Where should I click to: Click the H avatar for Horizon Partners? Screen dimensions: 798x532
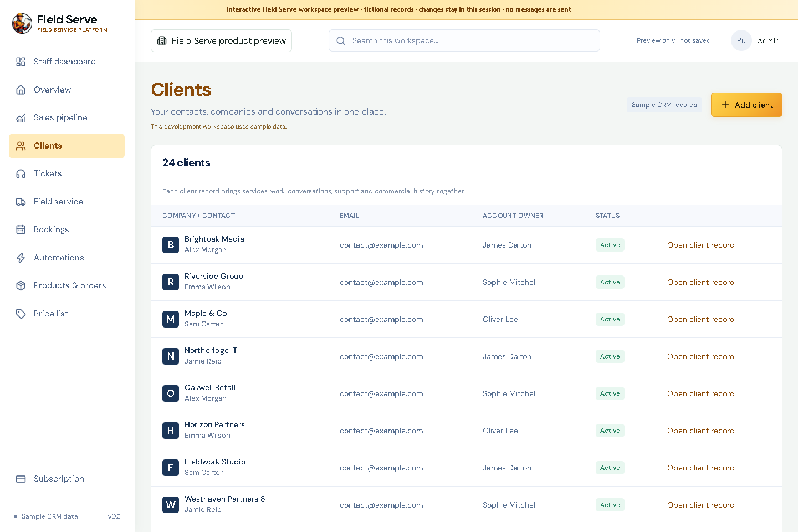pos(171,431)
